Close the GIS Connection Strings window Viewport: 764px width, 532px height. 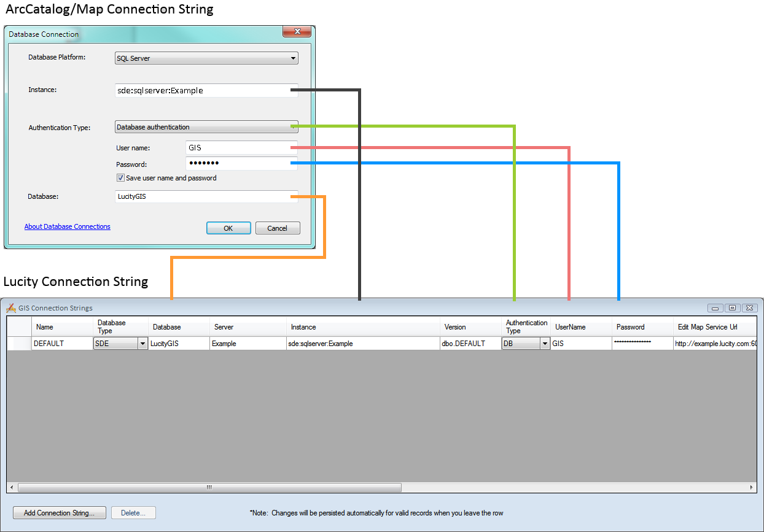pyautogui.click(x=750, y=308)
